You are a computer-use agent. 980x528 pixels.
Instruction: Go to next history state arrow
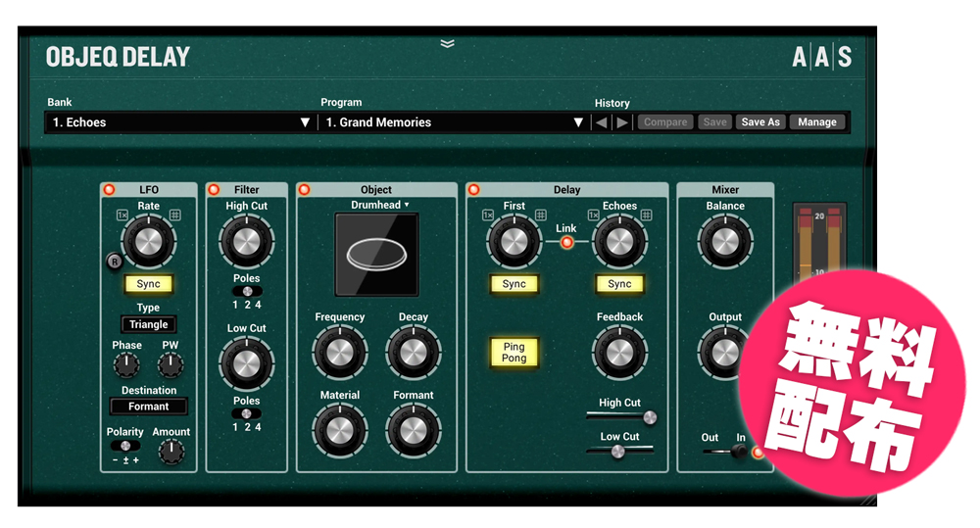click(622, 122)
